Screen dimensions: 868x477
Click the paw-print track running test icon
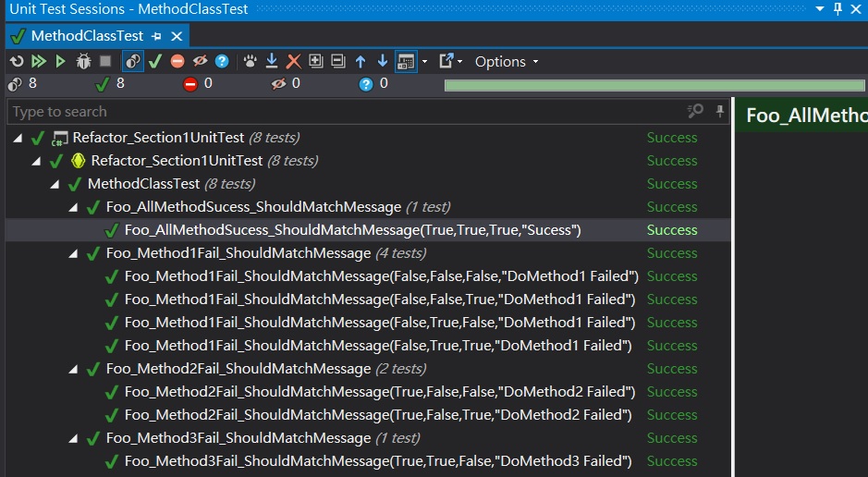click(250, 62)
